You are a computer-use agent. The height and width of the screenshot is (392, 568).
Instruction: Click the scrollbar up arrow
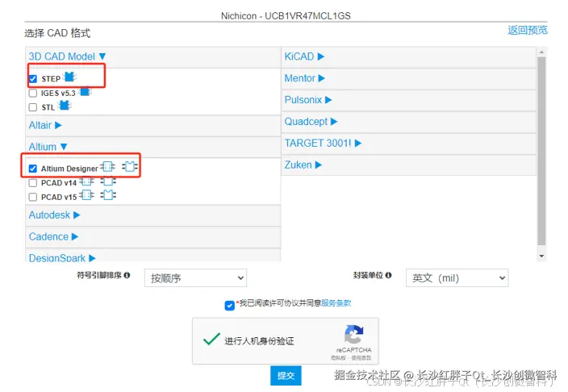[541, 52]
